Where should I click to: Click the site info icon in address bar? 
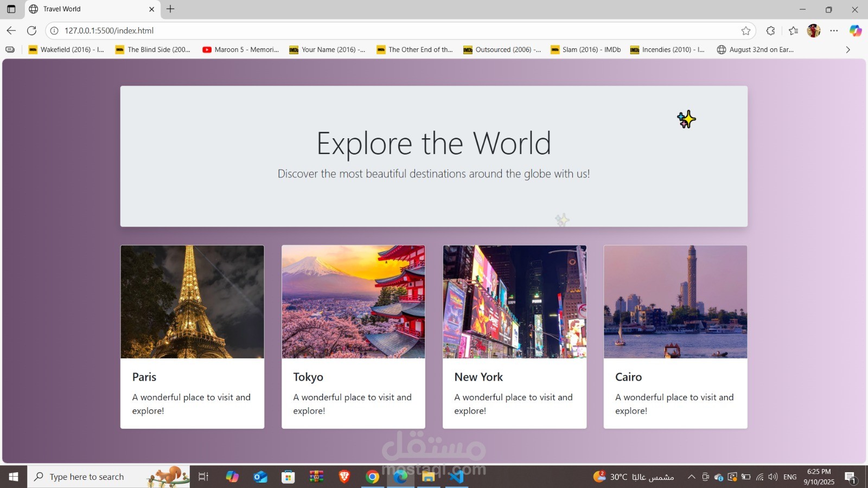point(54,31)
